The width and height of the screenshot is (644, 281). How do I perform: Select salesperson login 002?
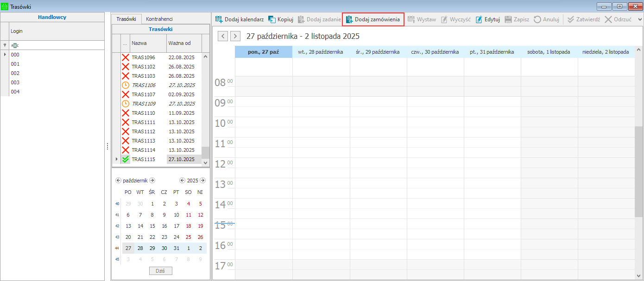(x=15, y=73)
